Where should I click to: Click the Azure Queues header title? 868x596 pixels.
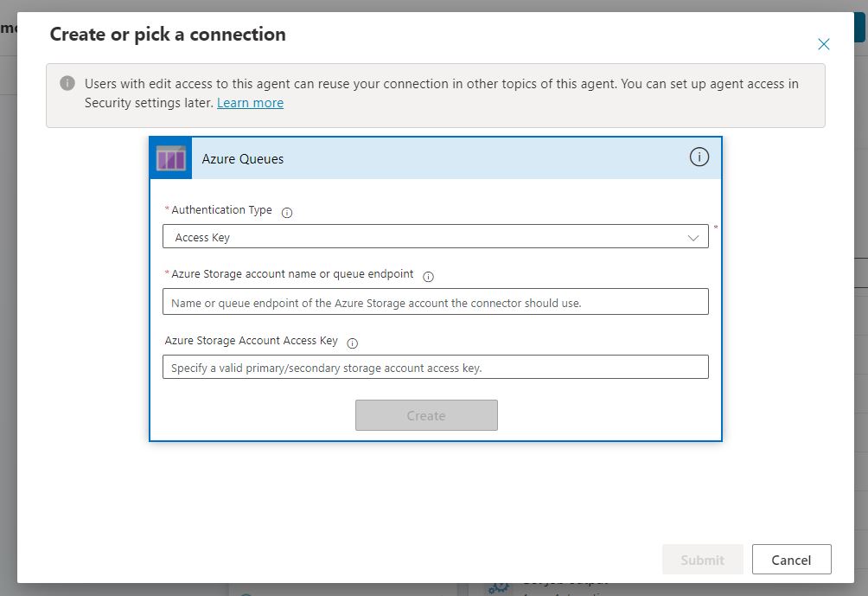click(242, 159)
